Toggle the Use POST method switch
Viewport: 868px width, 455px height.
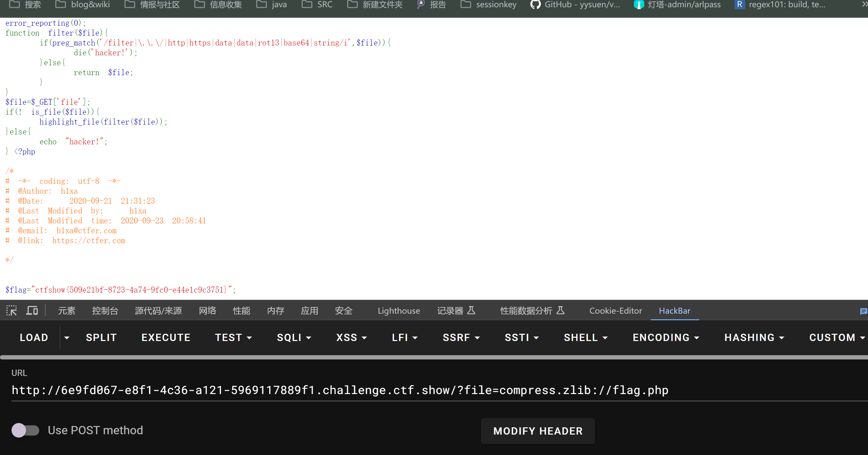pyautogui.click(x=25, y=430)
